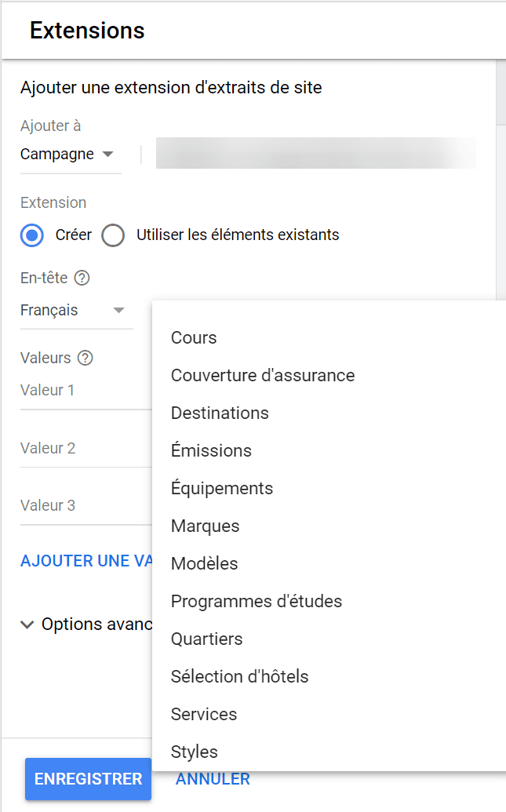Pick Programmes d'études from the menu
This screenshot has height=812, width=506.
click(x=257, y=601)
